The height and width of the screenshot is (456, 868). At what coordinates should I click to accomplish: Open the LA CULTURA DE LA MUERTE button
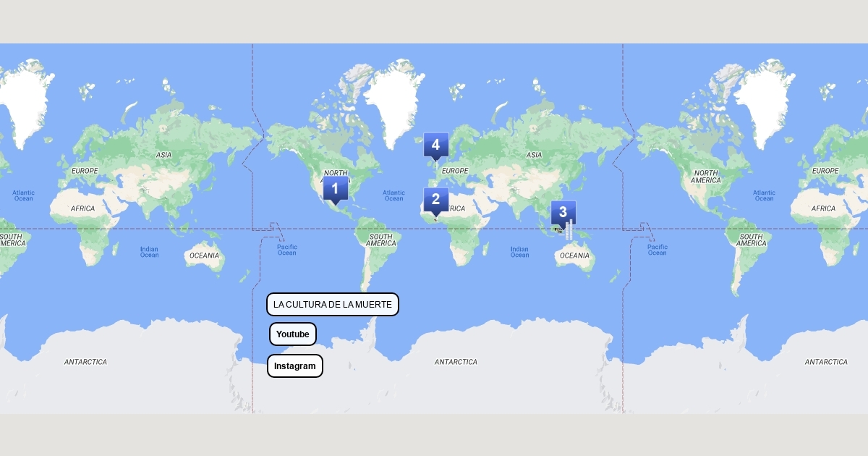pos(332,305)
